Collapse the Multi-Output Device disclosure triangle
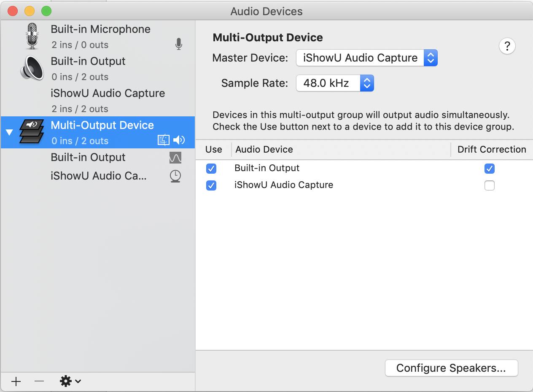533x392 pixels. click(10, 132)
